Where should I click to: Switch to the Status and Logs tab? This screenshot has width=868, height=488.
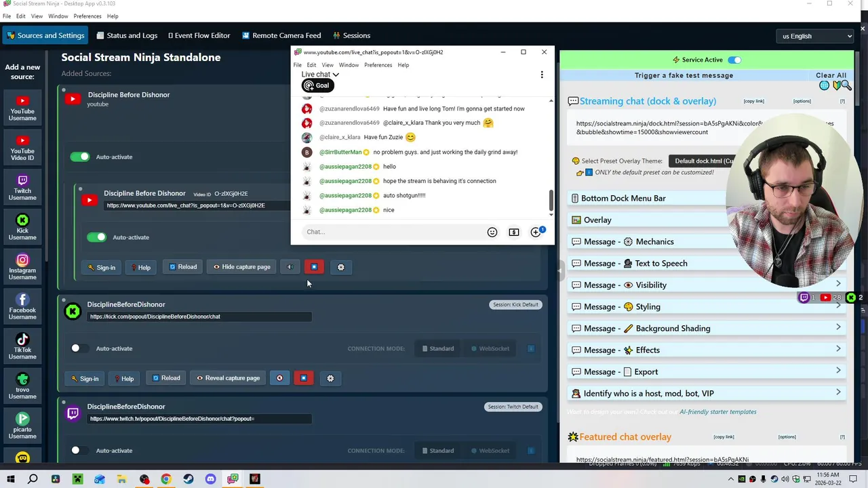127,35
